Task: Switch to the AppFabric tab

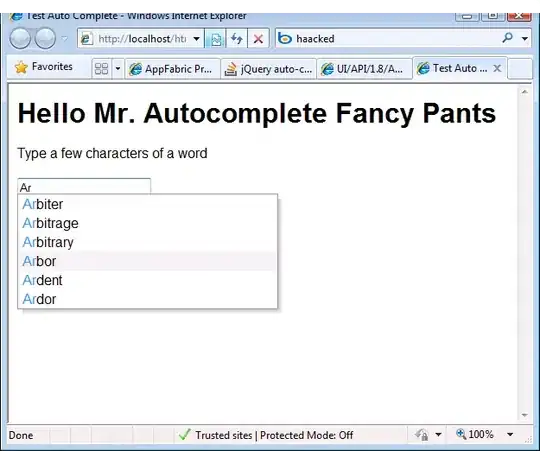Action: [x=172, y=69]
